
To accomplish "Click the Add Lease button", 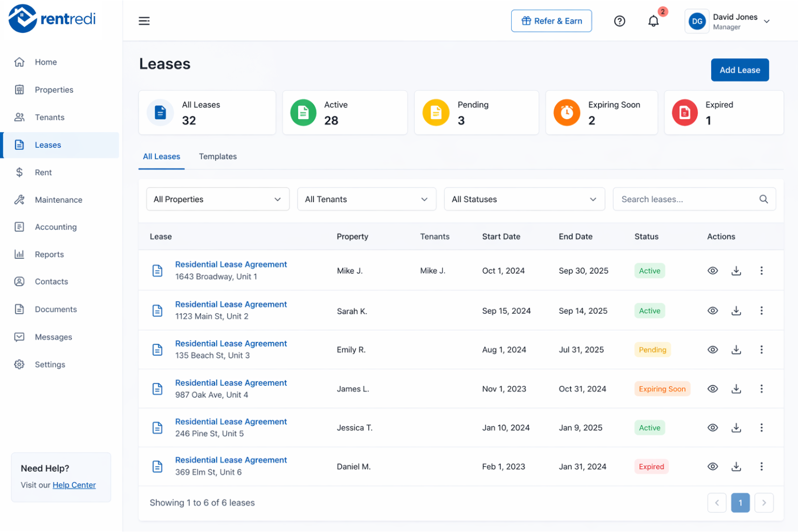I will point(740,70).
